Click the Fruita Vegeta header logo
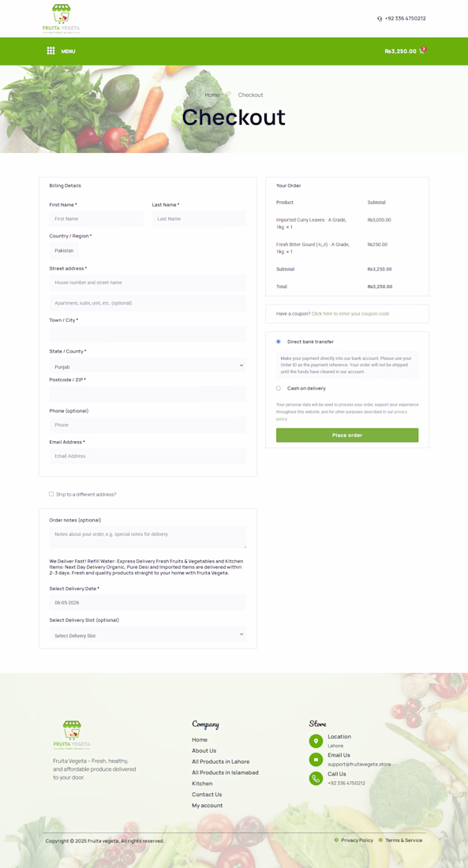The height and width of the screenshot is (868, 468). click(62, 20)
